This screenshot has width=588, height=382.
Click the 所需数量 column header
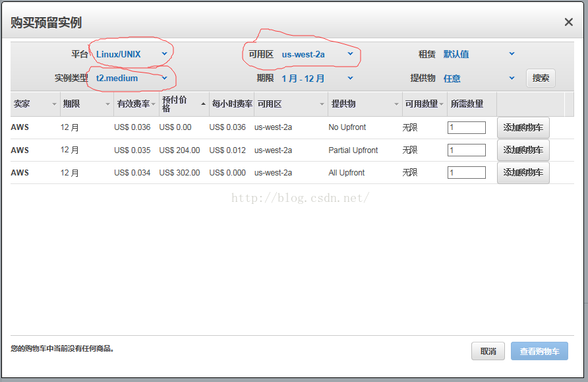472,104
